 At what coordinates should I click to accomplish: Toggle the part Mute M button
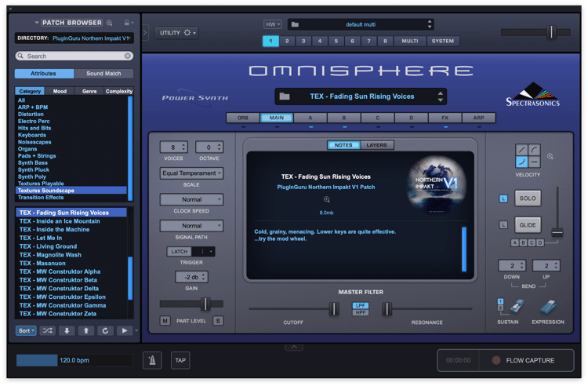point(165,321)
